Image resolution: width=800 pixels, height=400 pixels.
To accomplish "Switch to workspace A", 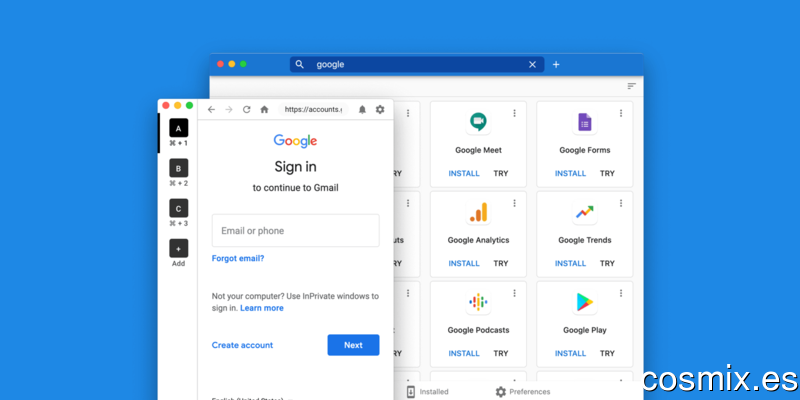I will [x=179, y=128].
